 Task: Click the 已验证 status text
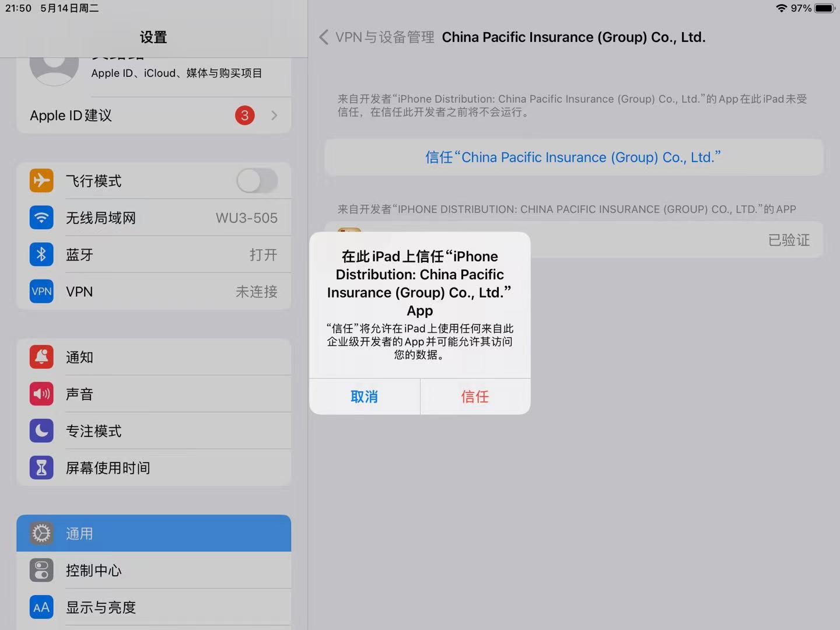click(x=789, y=240)
